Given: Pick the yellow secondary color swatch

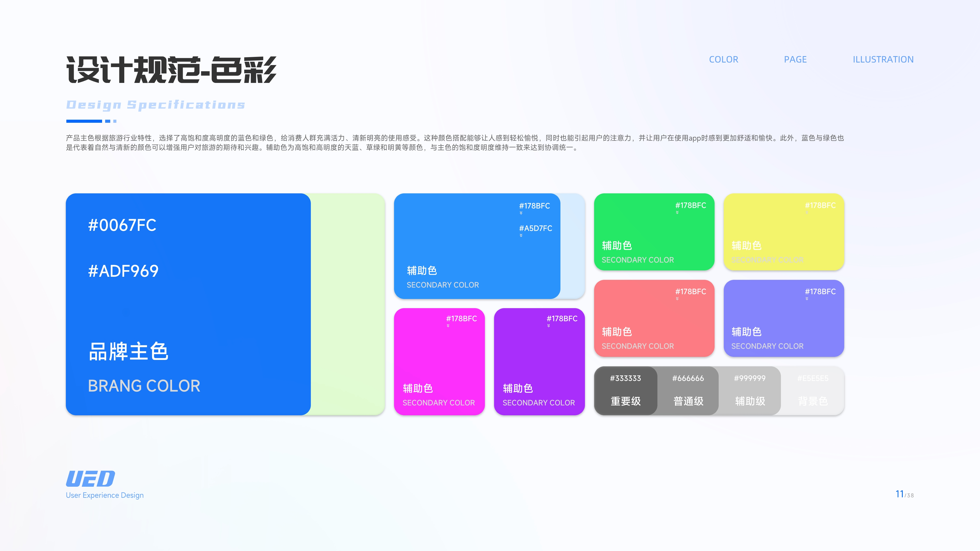Looking at the screenshot, I should pos(784,232).
